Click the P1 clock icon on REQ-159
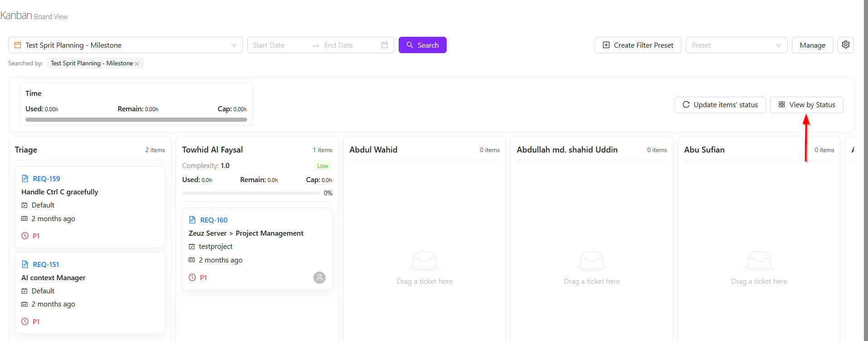 point(25,236)
